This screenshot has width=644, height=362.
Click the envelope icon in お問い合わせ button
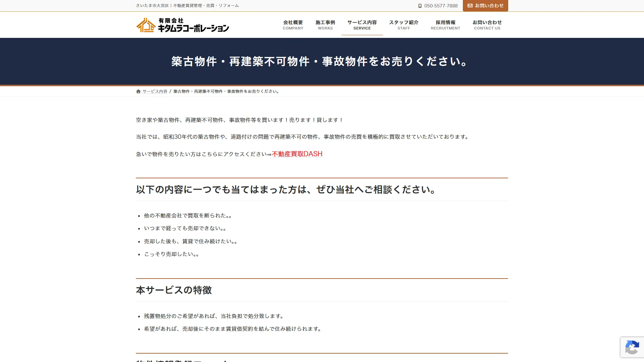[470, 6]
